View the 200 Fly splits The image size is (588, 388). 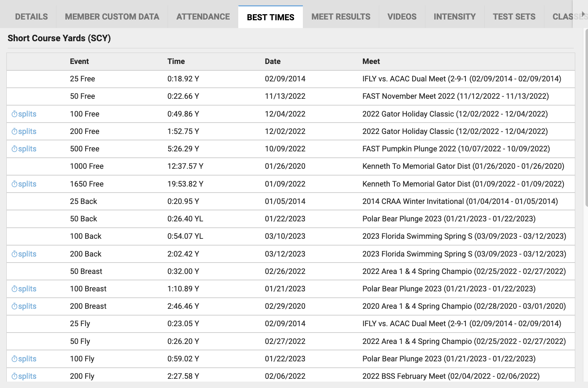24,376
